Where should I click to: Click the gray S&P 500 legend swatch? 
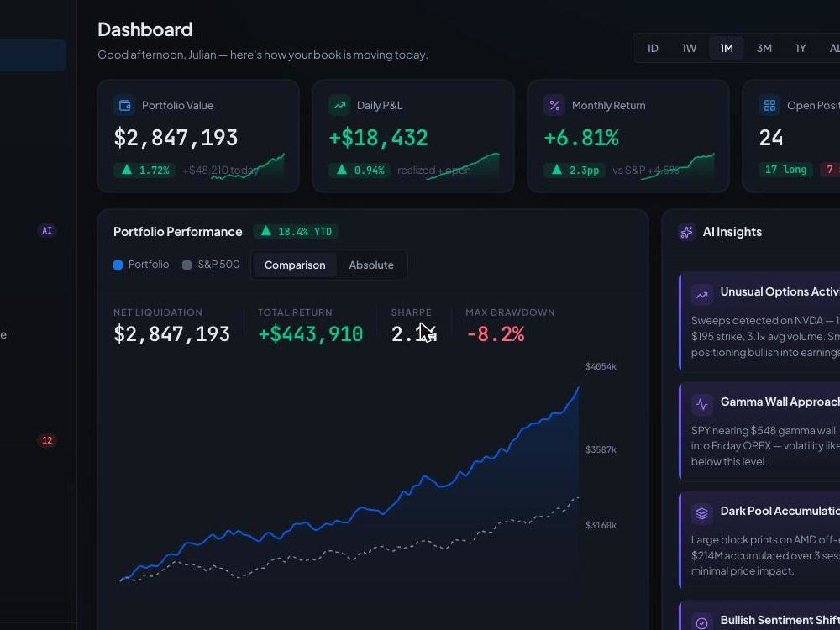point(187,265)
